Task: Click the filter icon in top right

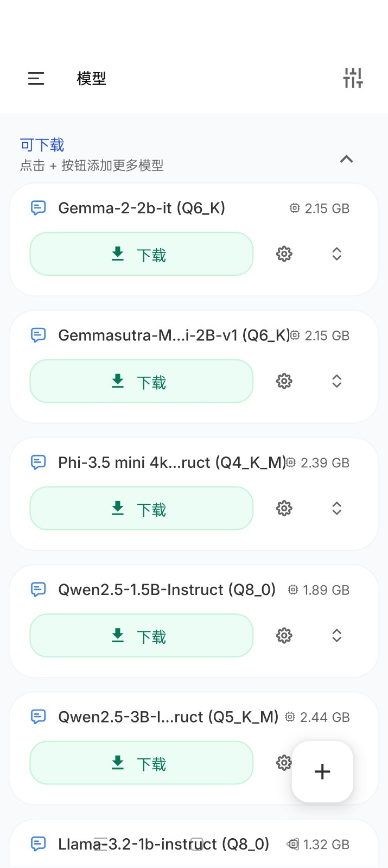Action: click(x=353, y=78)
